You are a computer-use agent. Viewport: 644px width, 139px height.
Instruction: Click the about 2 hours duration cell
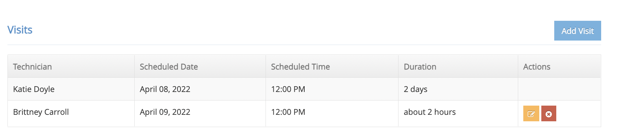[430, 112]
